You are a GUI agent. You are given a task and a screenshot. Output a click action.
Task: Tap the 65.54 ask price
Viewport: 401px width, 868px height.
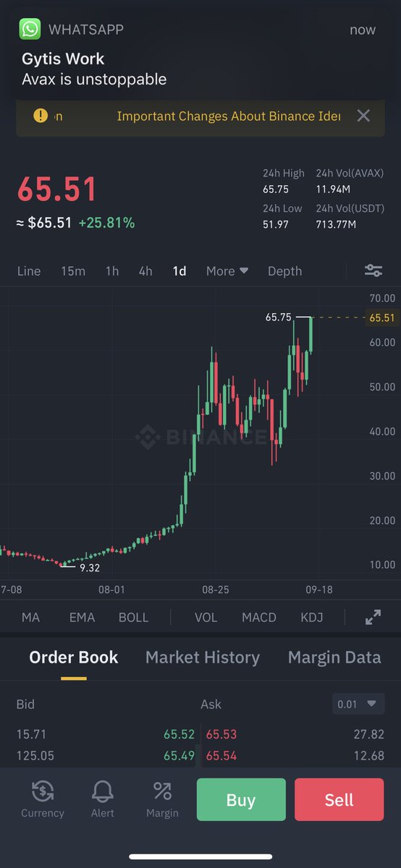[x=221, y=756]
